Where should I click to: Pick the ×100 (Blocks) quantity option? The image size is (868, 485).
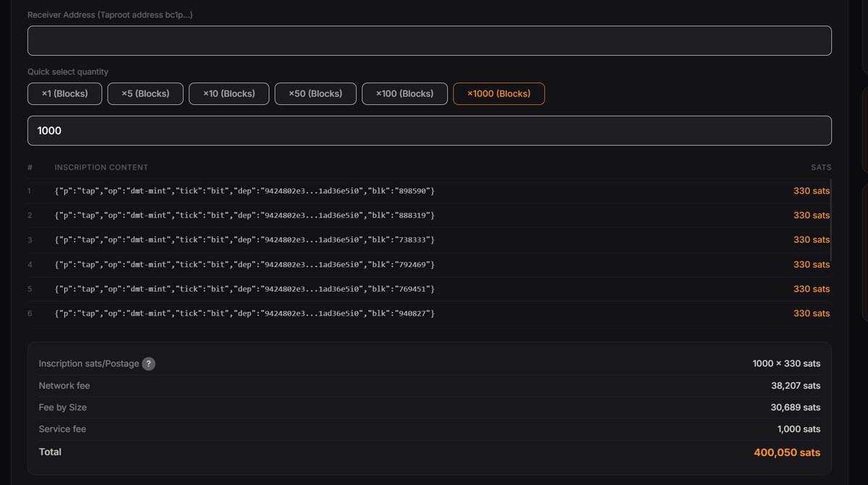[x=404, y=93]
